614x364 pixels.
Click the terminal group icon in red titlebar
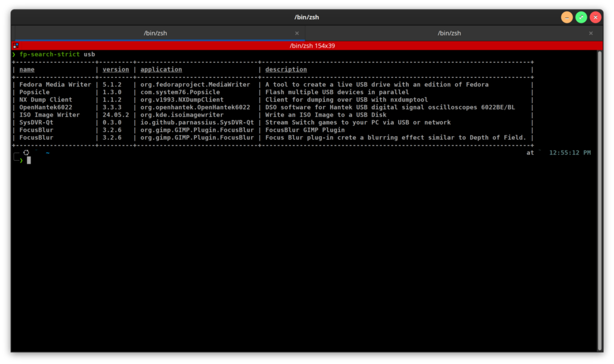[x=16, y=46]
